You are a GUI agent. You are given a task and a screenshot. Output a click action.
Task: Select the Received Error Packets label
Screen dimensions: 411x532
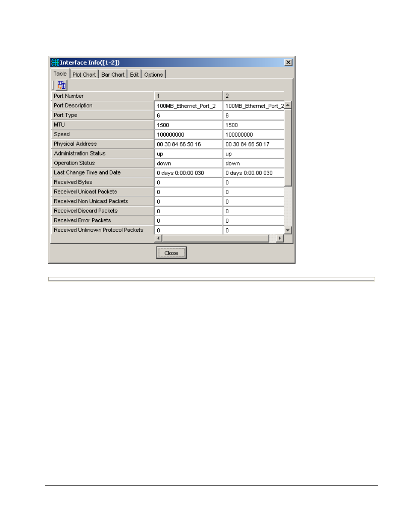[102, 220]
